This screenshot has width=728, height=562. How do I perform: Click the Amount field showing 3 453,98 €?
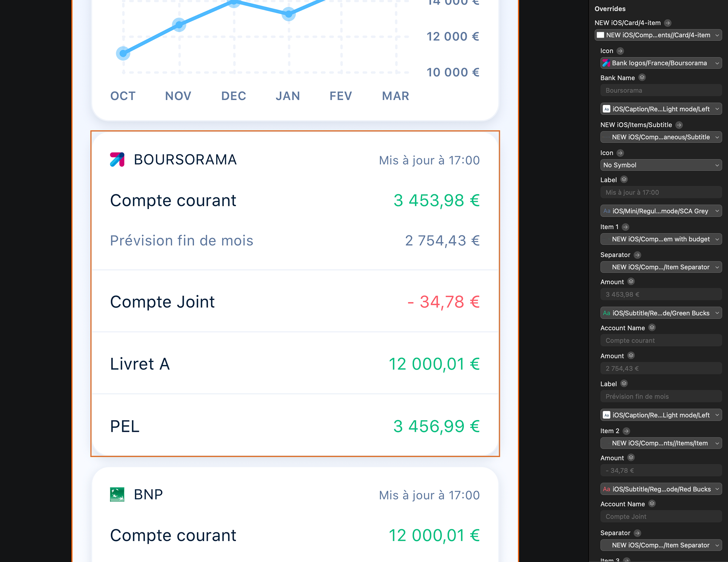point(661,294)
